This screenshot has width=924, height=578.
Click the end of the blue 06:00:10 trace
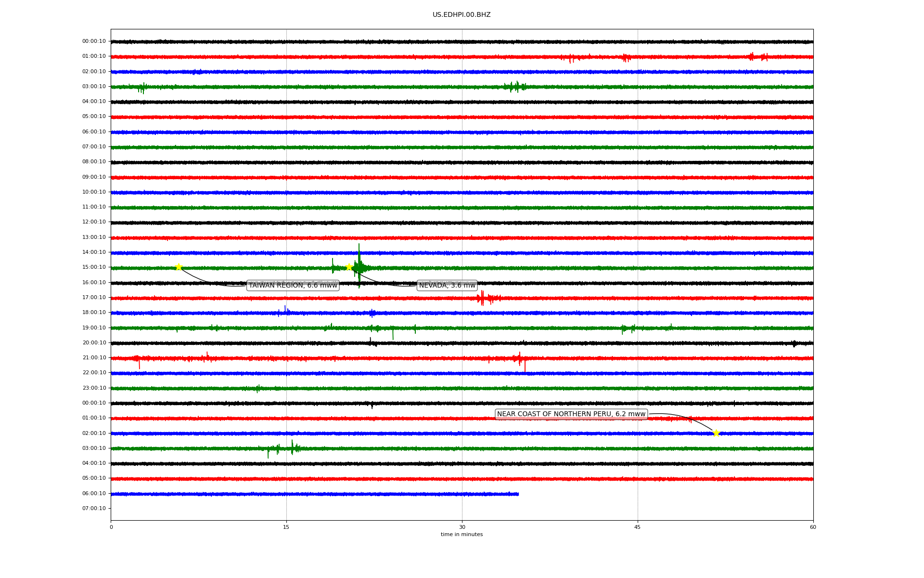(517, 494)
